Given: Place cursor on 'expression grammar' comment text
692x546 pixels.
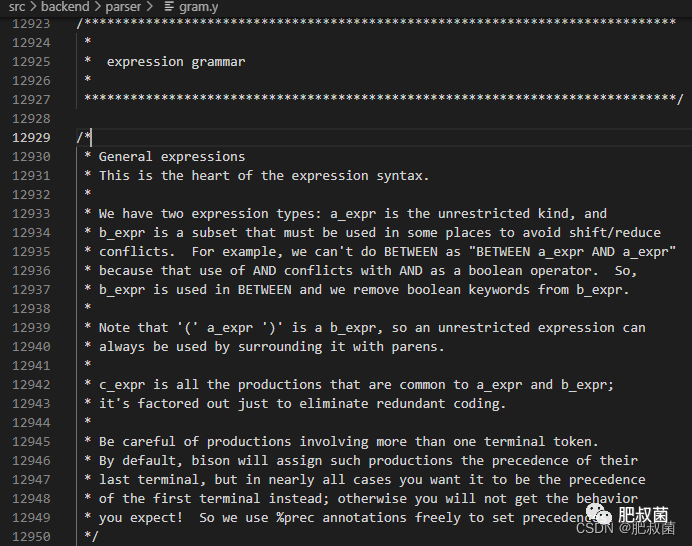Looking at the screenshot, I should pyautogui.click(x=176, y=62).
